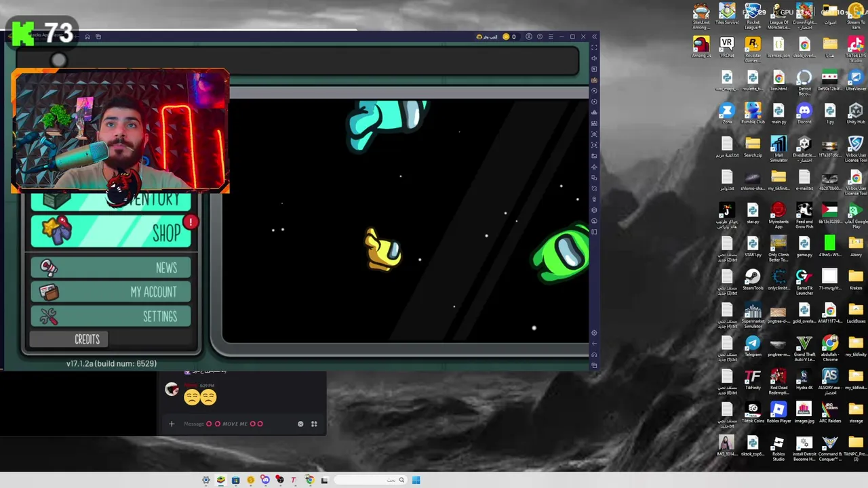This screenshot has height=488, width=868.
Task: Select game.py file on desktop
Action: [804, 245]
